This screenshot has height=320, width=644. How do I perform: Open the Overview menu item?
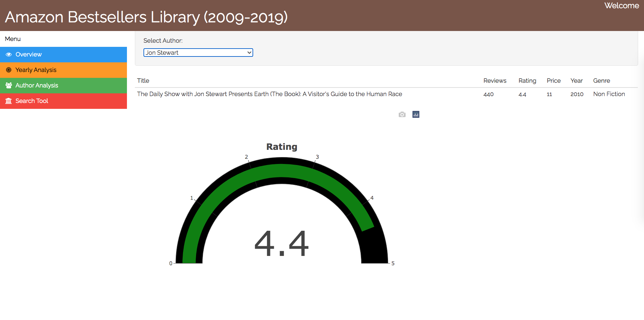click(29, 54)
